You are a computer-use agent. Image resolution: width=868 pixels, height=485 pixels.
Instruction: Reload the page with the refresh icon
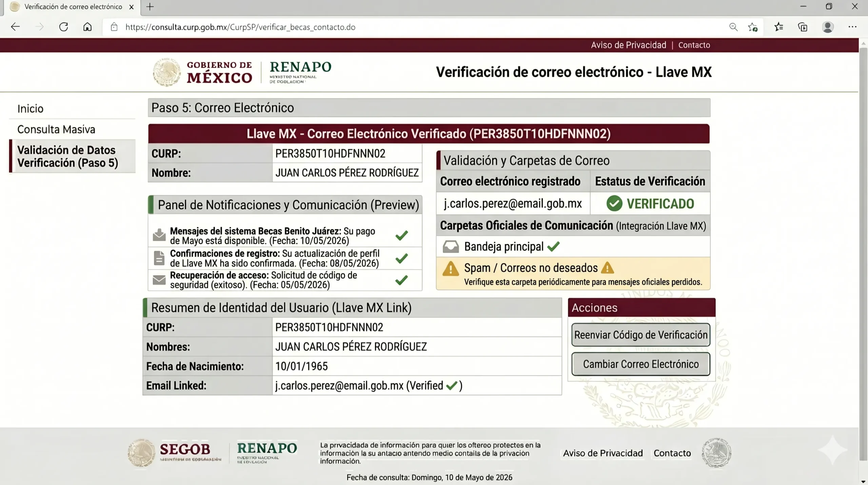(64, 27)
